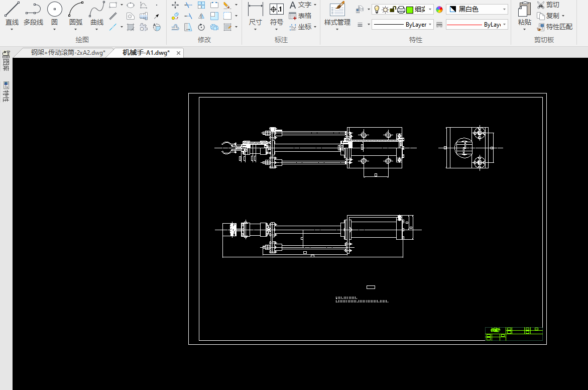Screen dimensions: 588x390
Task: Select the 圆 circle tool
Action: (54, 14)
